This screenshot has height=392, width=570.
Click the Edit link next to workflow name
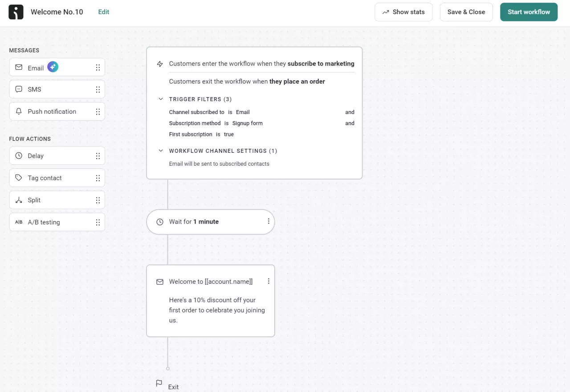tap(103, 12)
